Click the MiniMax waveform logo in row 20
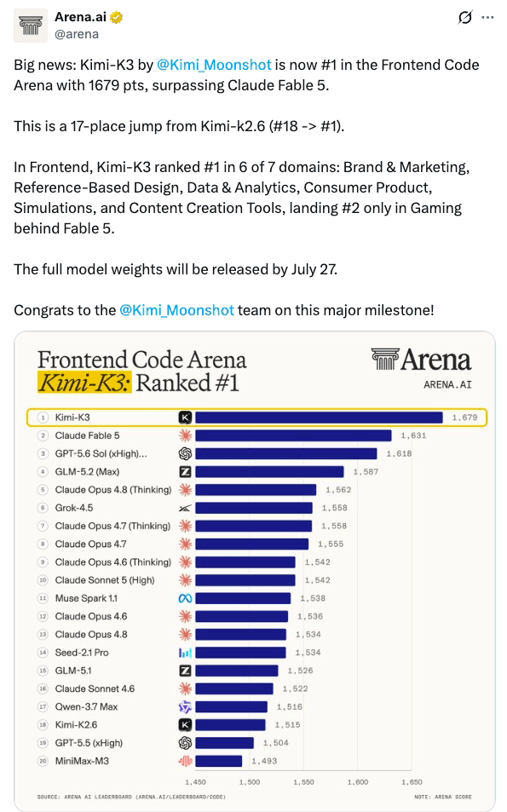 click(185, 761)
